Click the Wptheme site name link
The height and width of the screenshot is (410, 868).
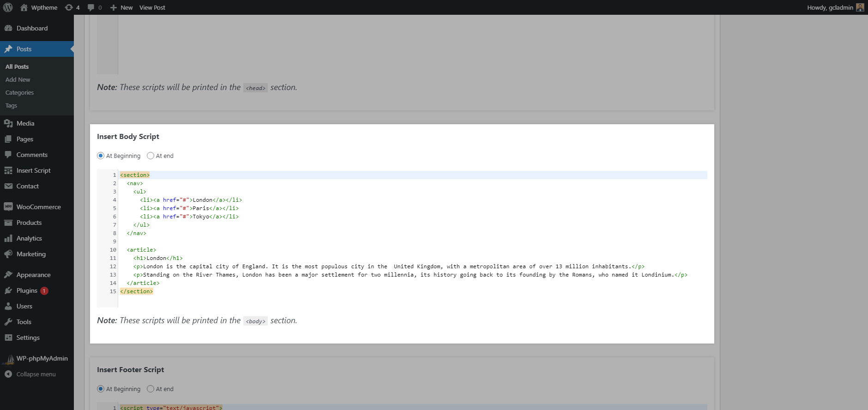coord(44,7)
